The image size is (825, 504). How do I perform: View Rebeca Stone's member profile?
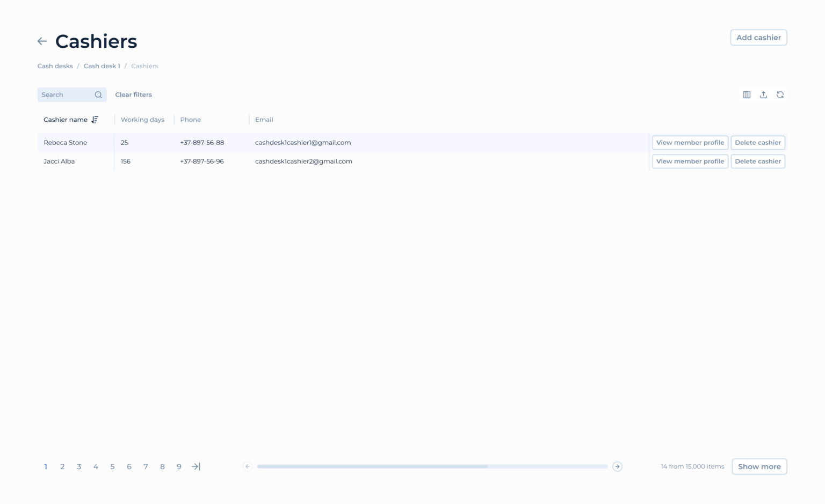[x=690, y=143]
